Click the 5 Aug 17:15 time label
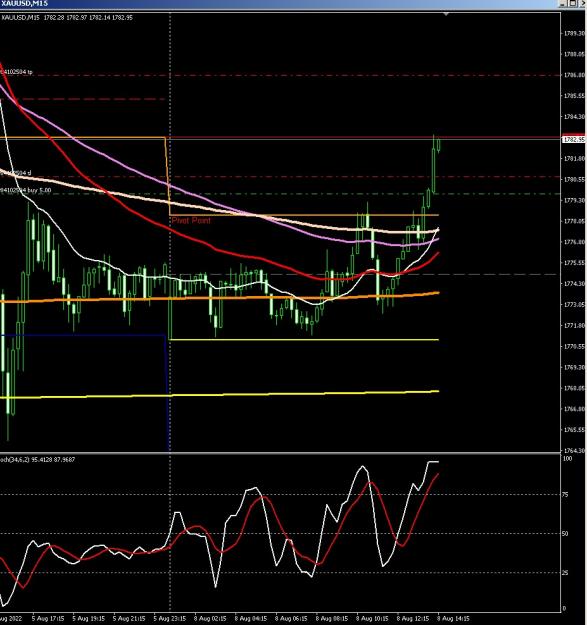The width and height of the screenshot is (587, 625). coord(48,618)
